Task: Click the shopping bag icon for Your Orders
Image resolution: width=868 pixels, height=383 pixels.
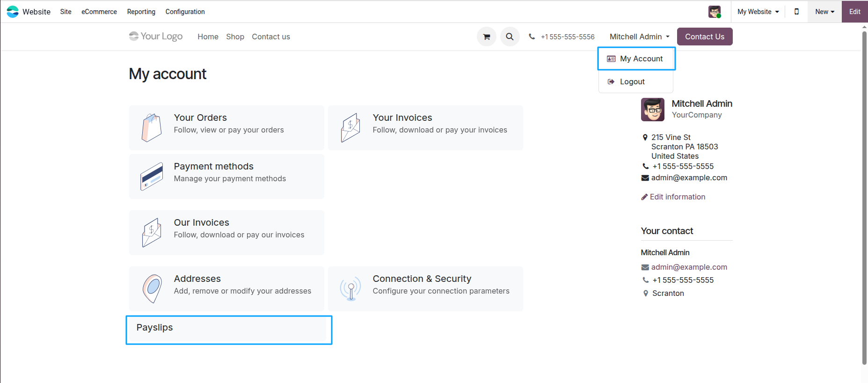Action: coord(152,128)
